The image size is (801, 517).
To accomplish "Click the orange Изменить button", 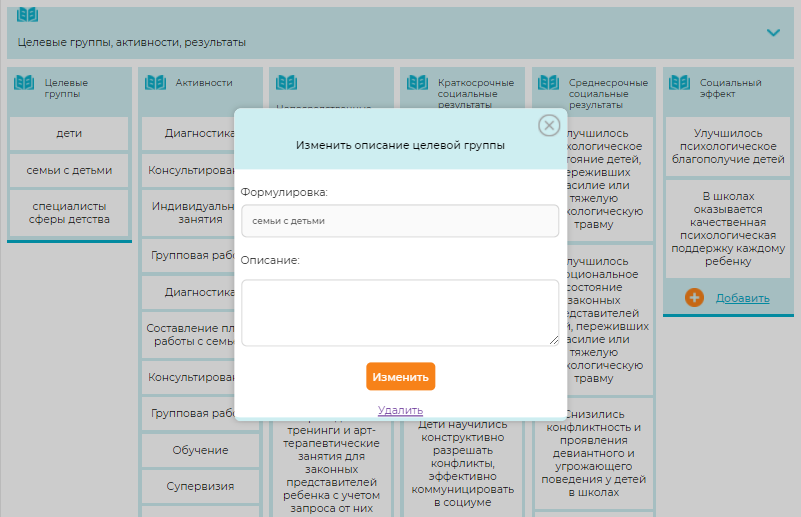I will [x=400, y=377].
